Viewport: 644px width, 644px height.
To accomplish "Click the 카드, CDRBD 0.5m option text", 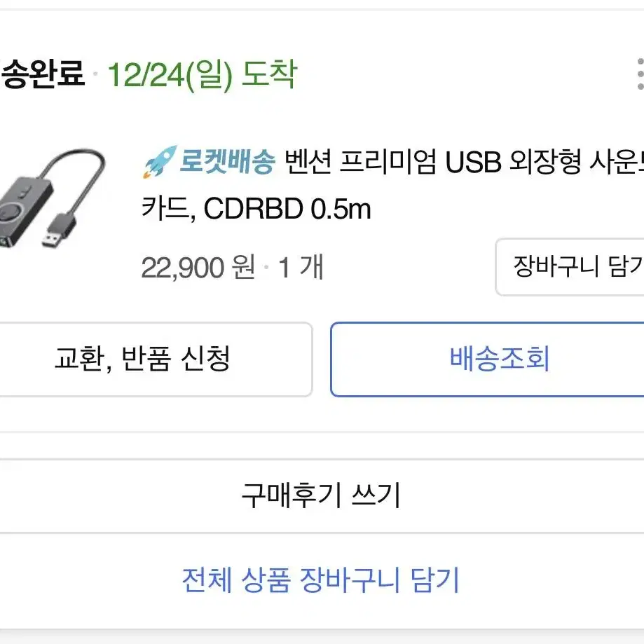I will [x=256, y=209].
